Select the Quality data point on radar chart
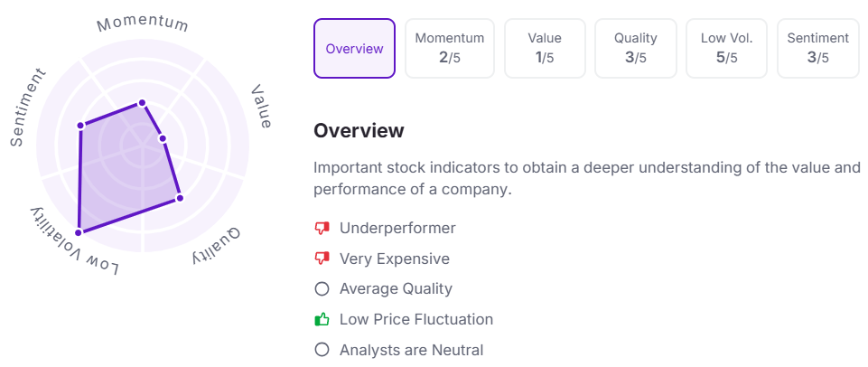Viewport: 868px width, 367px height. (180, 198)
